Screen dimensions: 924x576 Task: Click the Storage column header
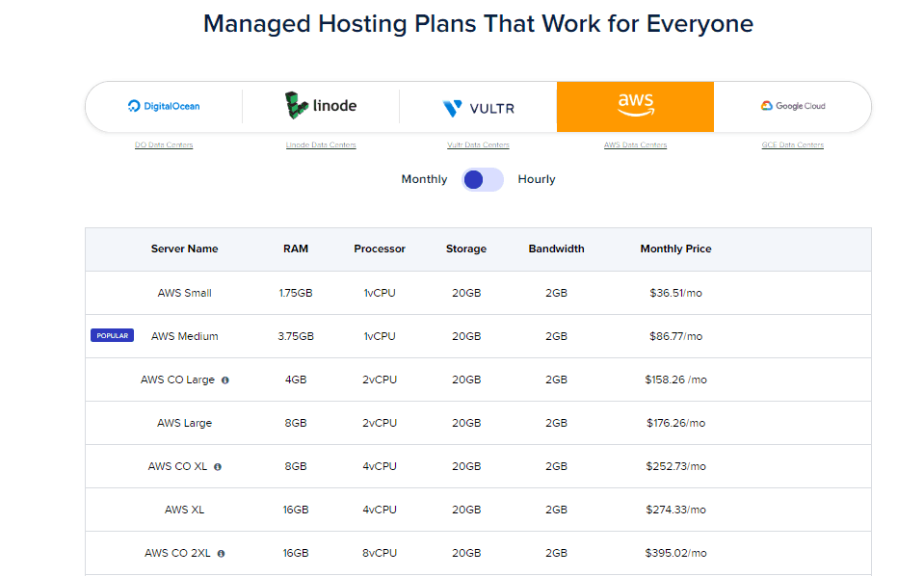pyautogui.click(x=466, y=249)
